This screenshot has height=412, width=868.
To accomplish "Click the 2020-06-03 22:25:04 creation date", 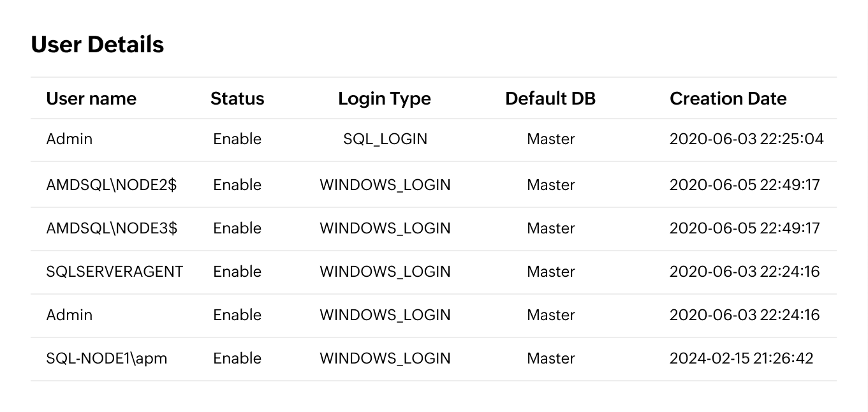I will click(x=746, y=139).
